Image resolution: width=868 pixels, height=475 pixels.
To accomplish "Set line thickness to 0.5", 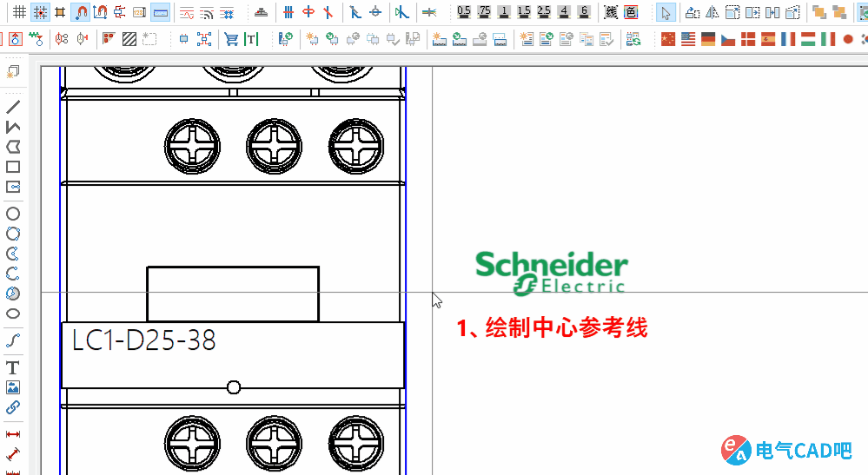I will (464, 12).
